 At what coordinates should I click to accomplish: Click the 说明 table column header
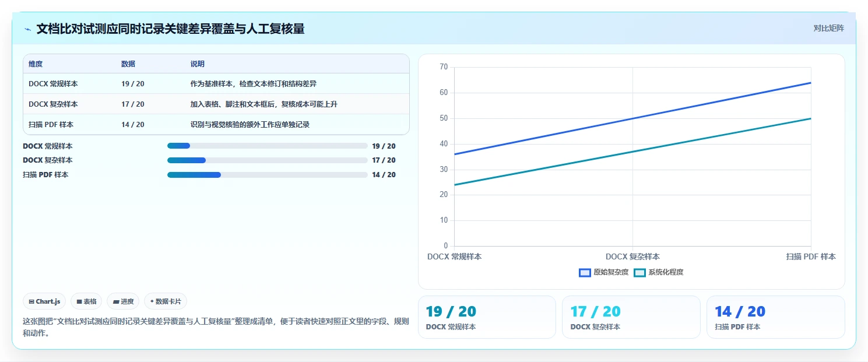pyautogui.click(x=198, y=64)
